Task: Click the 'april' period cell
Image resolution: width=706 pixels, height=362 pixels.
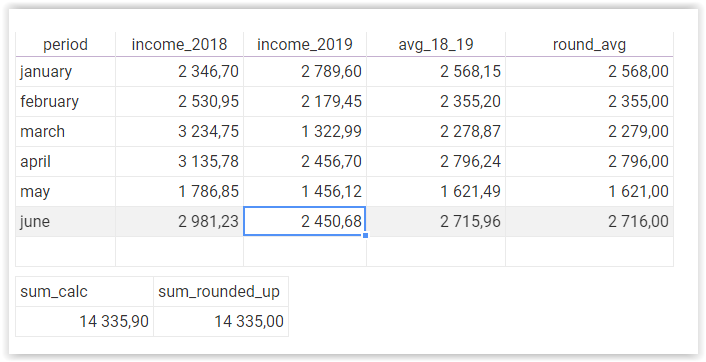Action: pyautogui.click(x=65, y=161)
